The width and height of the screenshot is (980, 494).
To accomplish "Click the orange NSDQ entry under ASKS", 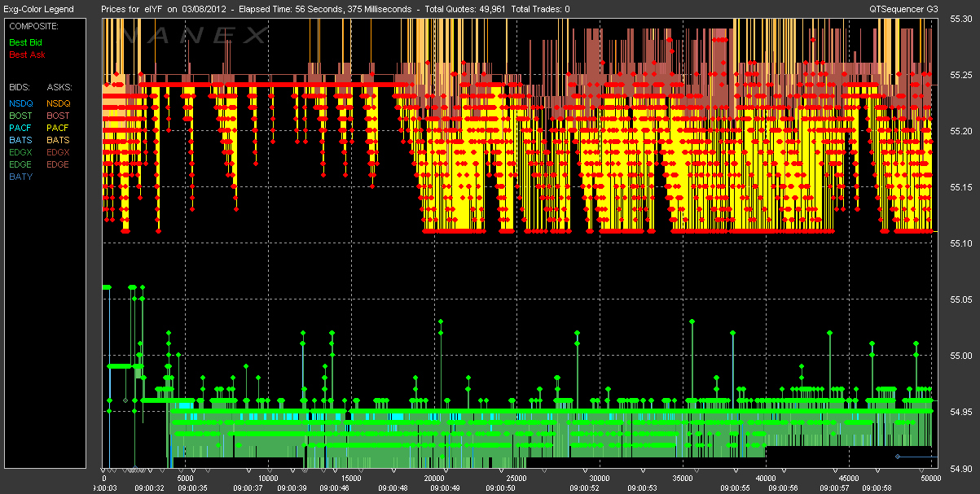I will pos(59,103).
